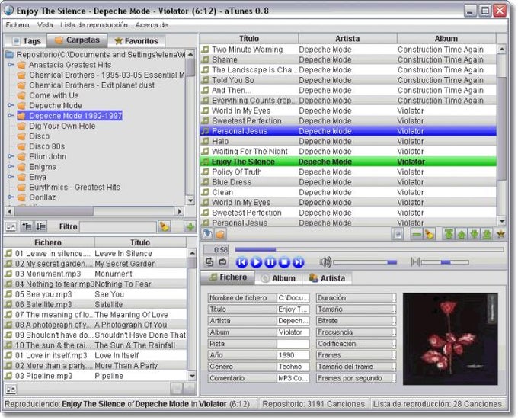
Task: Select the Policy Of Truth song
Action: 348,172
